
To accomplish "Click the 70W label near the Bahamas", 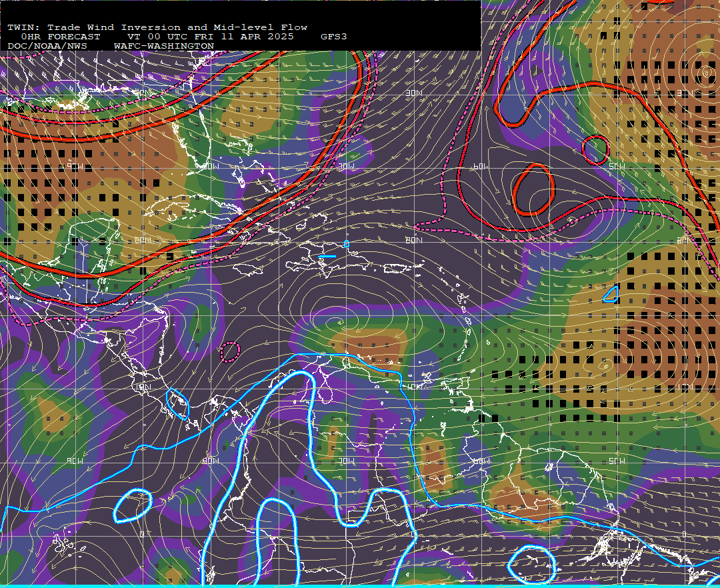I will [347, 166].
